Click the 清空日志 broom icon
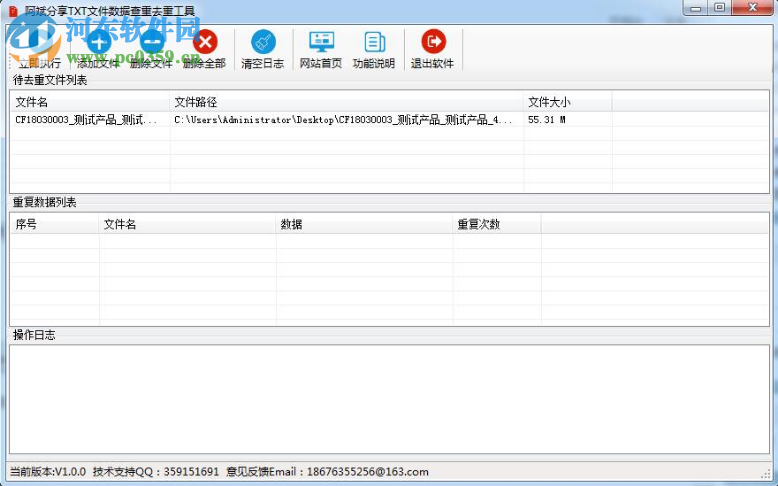 pos(263,42)
